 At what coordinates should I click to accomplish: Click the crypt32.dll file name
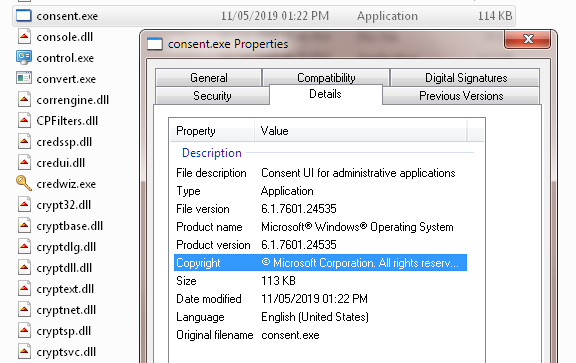tap(64, 205)
